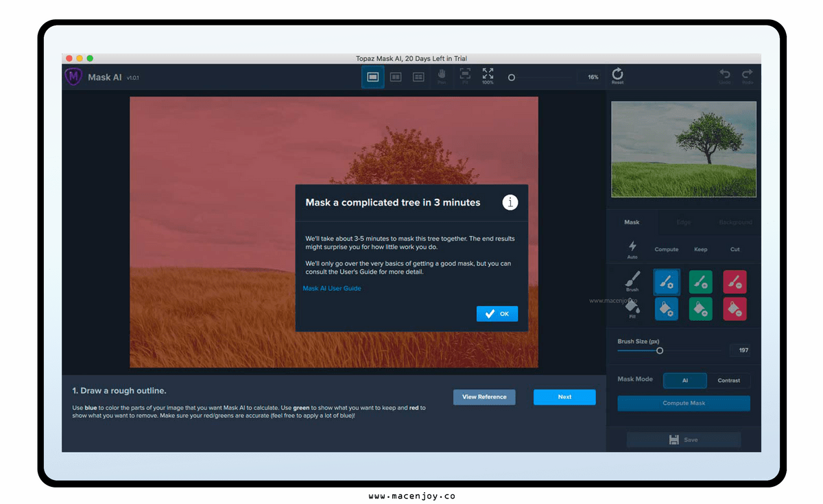This screenshot has height=504, width=823.
Task: Switch to the Background tab
Action: click(x=735, y=222)
